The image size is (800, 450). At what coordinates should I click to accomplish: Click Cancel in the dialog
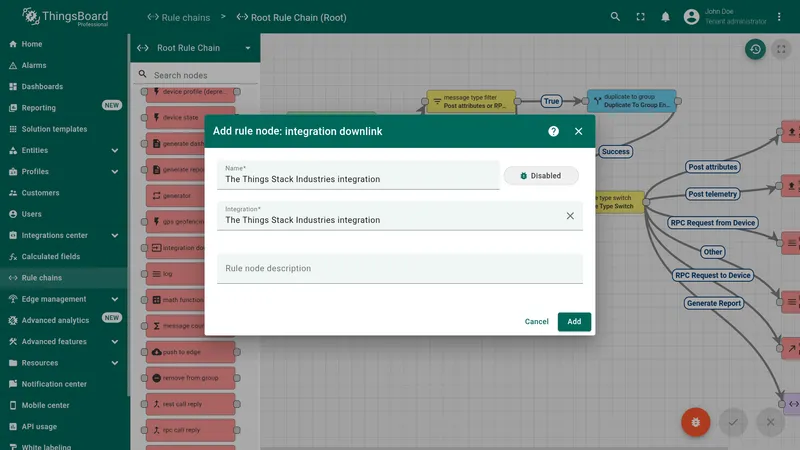coord(536,321)
